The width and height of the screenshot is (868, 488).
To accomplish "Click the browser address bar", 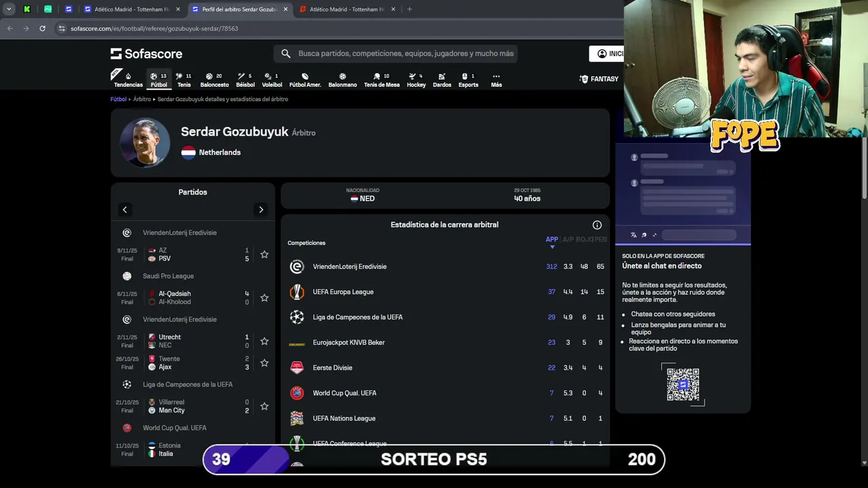I will pos(339,28).
